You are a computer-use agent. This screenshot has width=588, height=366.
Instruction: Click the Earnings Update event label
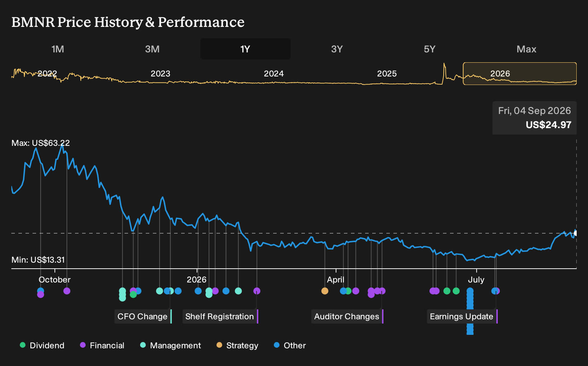(x=462, y=316)
